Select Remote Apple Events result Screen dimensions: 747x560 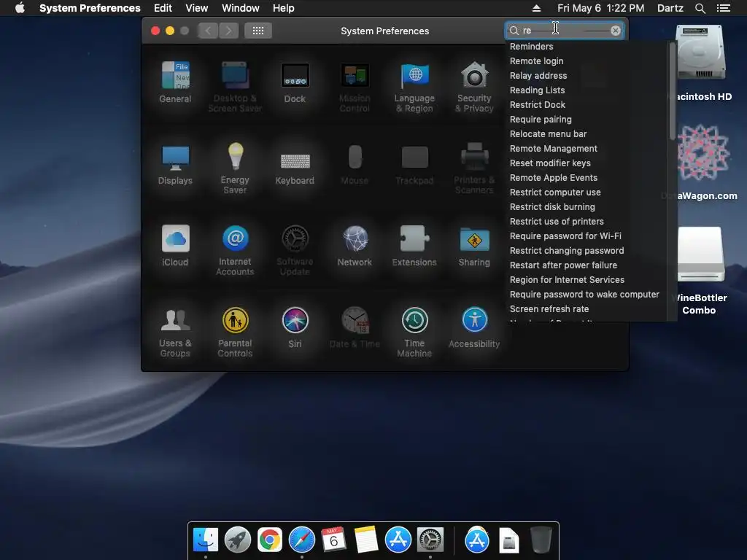pyautogui.click(x=554, y=178)
